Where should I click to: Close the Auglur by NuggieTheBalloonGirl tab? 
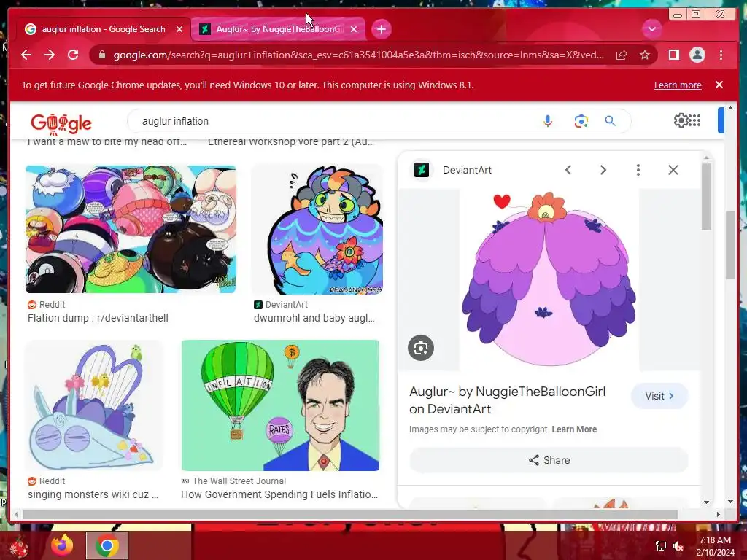coord(354,29)
